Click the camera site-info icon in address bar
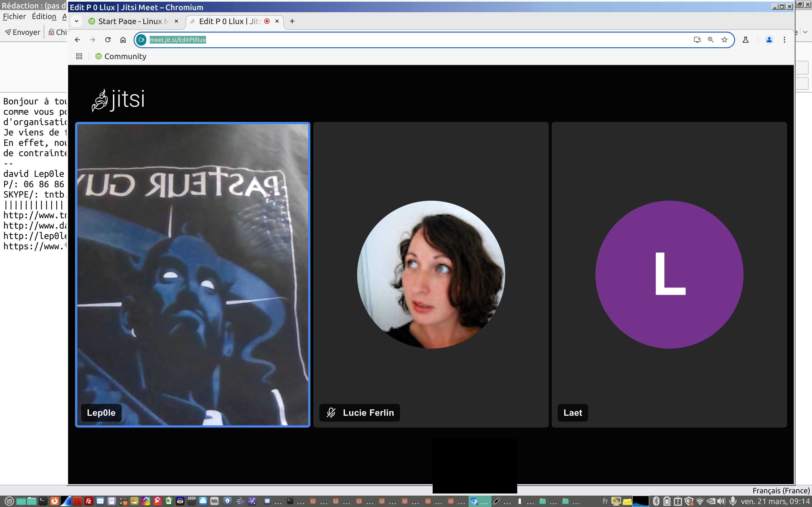Image resolution: width=812 pixels, height=507 pixels. [x=141, y=40]
